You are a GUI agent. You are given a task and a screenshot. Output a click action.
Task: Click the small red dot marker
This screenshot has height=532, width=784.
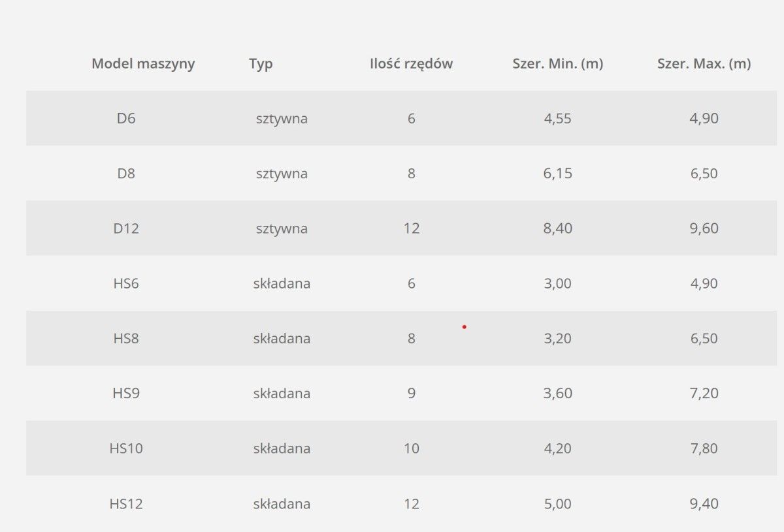coord(464,326)
